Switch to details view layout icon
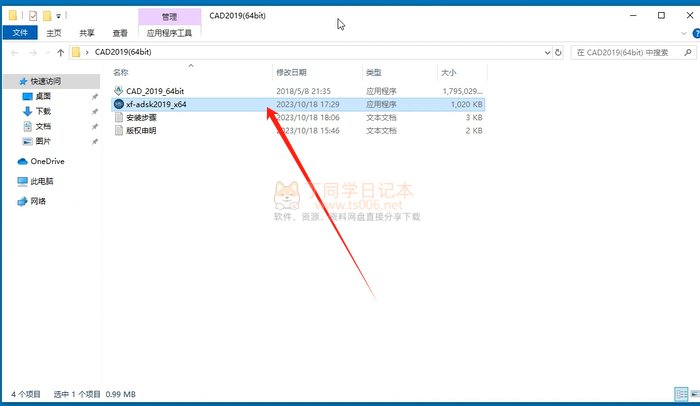 681,394
